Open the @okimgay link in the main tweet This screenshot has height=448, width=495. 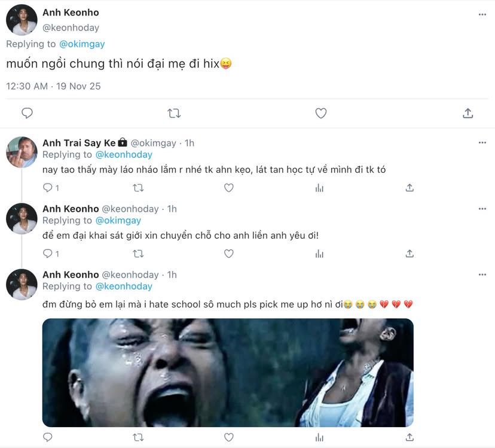pos(81,44)
